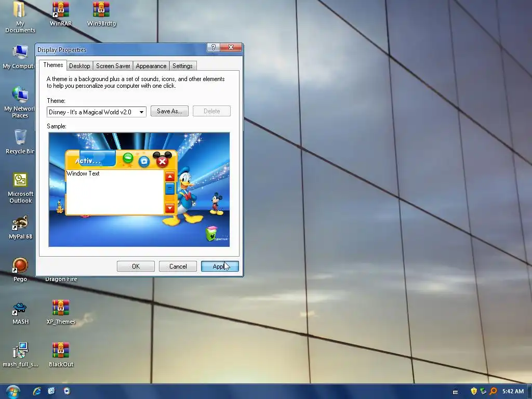Image resolution: width=532 pixels, height=399 pixels.
Task: Click the 5:42 AM taskbar clock
Action: point(513,391)
